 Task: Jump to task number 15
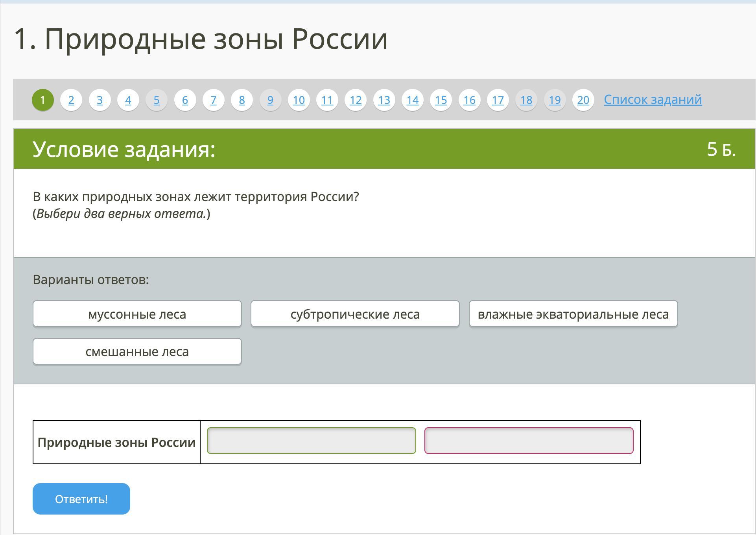pos(441,100)
